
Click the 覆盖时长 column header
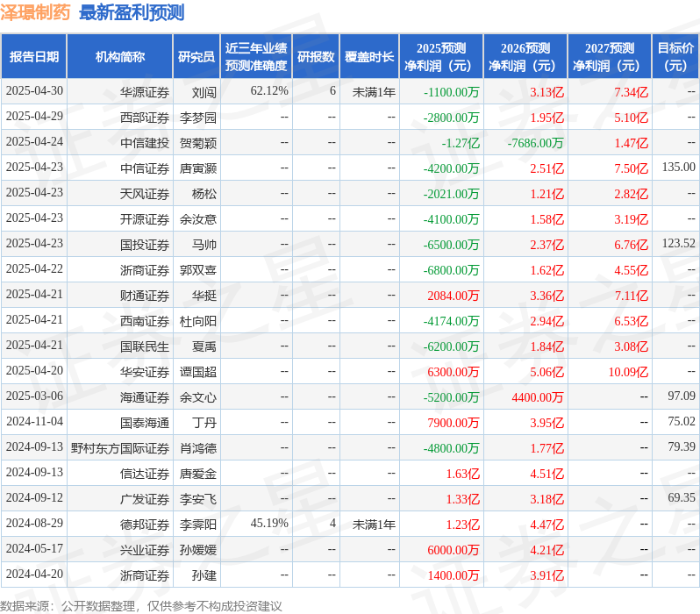tap(369, 57)
